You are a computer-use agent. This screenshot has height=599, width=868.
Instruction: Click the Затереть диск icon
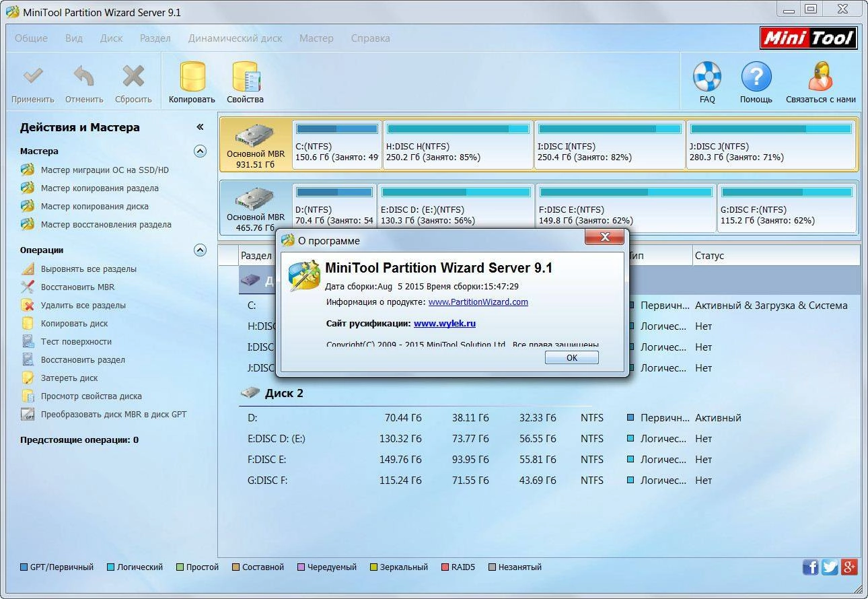(x=28, y=378)
